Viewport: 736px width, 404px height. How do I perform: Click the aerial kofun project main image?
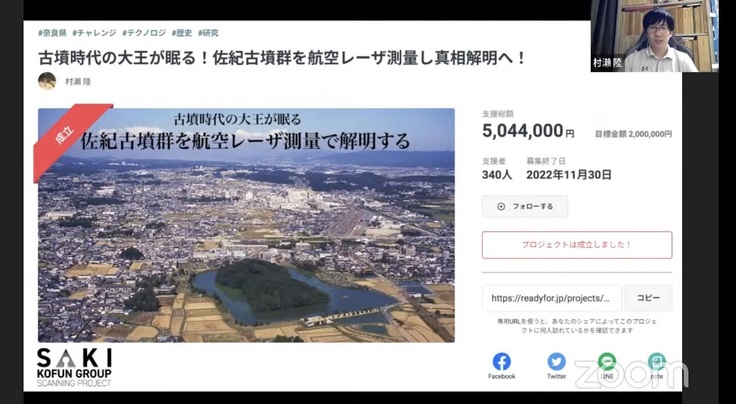tap(246, 225)
